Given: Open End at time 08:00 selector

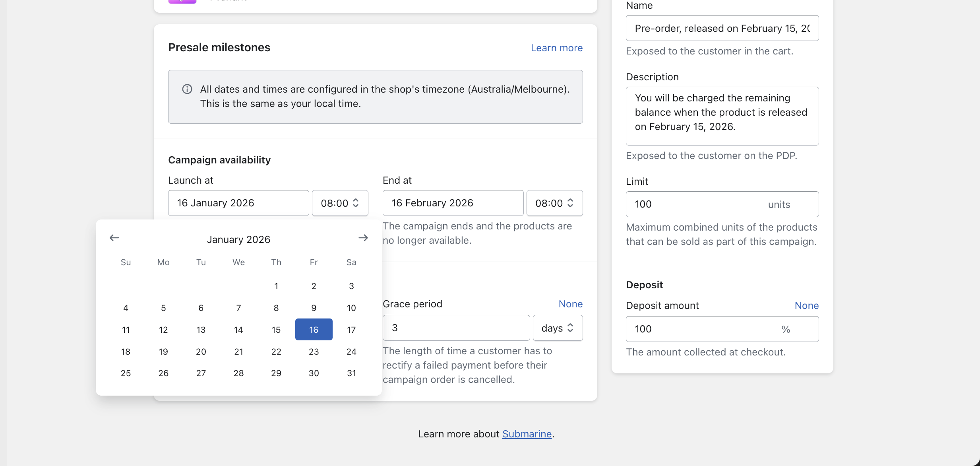Looking at the screenshot, I should tap(554, 203).
